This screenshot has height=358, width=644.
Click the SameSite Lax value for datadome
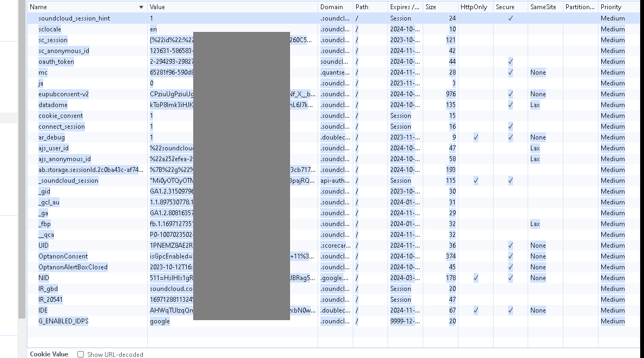coord(535,105)
